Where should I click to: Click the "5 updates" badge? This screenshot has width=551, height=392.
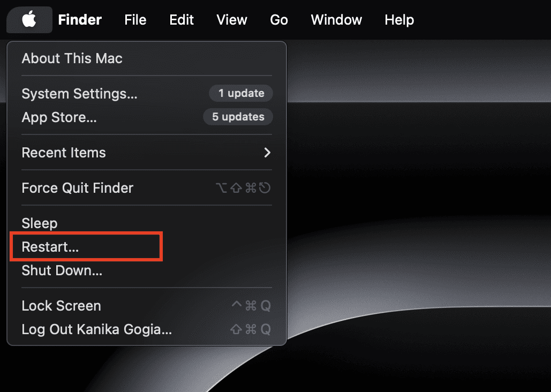(x=238, y=117)
